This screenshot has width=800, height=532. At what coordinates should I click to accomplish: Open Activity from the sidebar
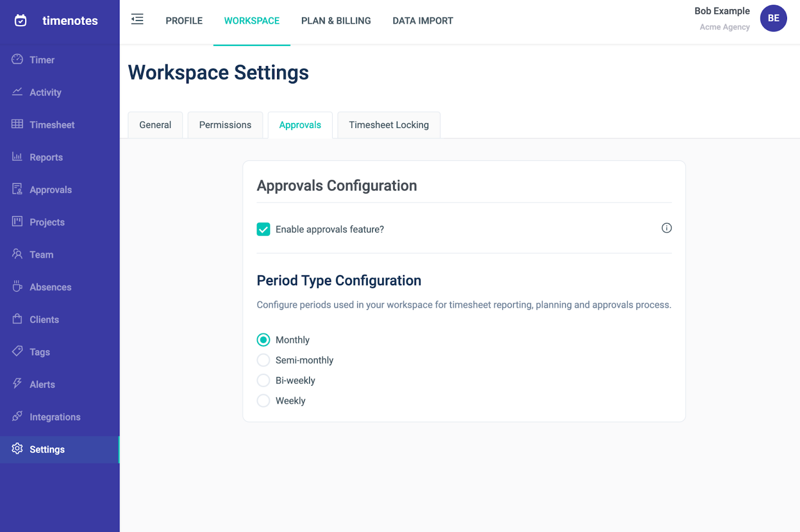pyautogui.click(x=59, y=92)
